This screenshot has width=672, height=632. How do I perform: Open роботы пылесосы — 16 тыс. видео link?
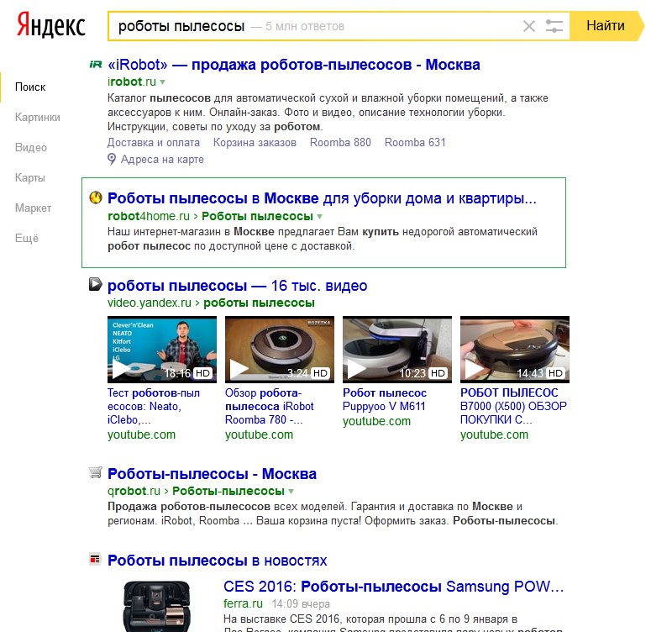tap(237, 286)
